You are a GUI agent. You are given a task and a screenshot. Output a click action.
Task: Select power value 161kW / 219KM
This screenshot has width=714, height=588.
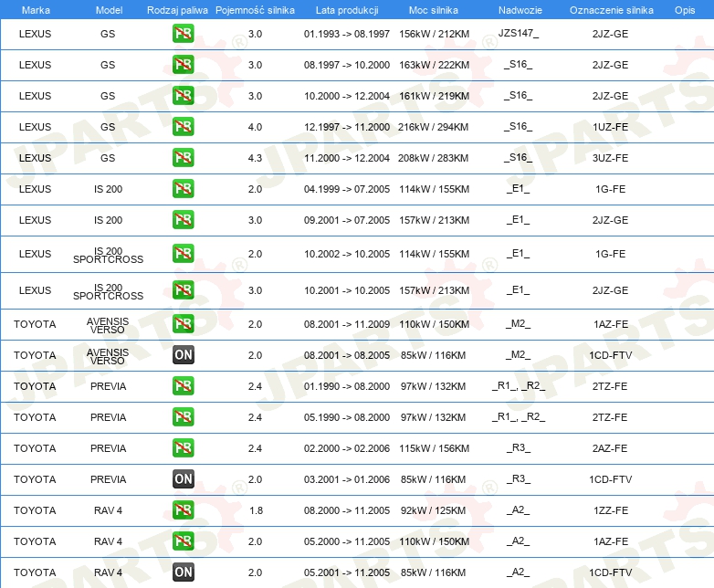pyautogui.click(x=434, y=96)
